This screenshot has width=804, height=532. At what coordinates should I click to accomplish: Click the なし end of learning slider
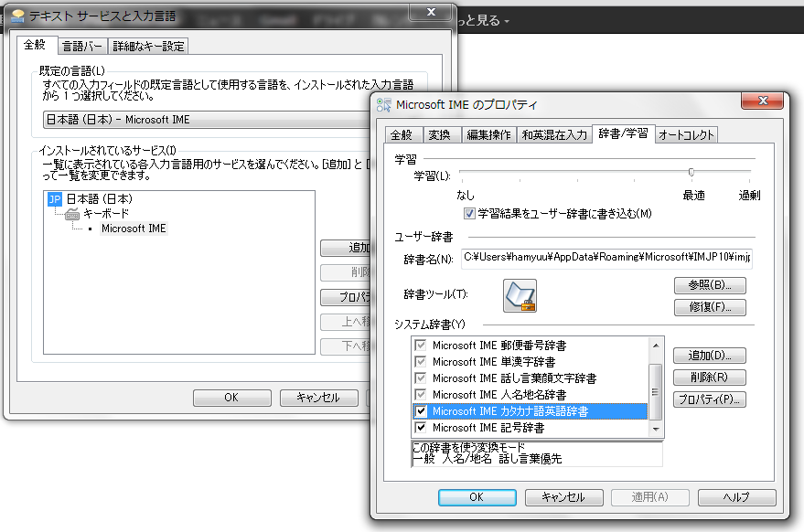[466, 196]
